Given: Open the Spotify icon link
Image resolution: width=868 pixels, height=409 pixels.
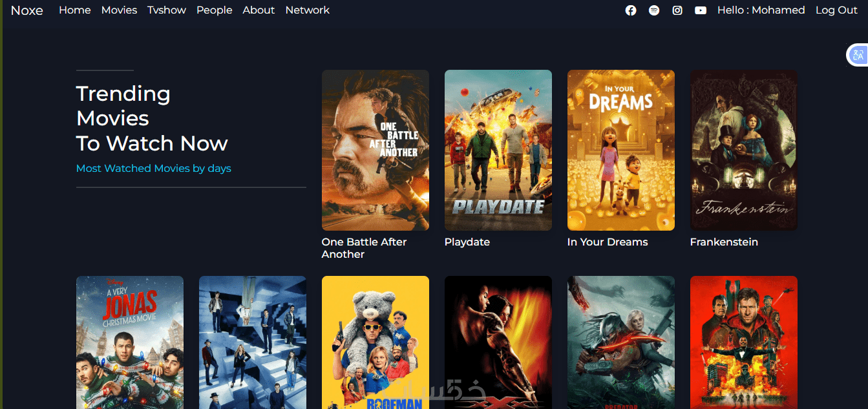Looking at the screenshot, I should [x=654, y=10].
